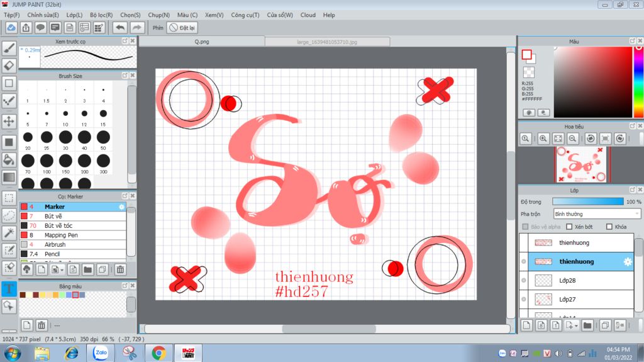Toggle visibility of top thienhuong layer
644x362 pixels.
tap(524, 243)
